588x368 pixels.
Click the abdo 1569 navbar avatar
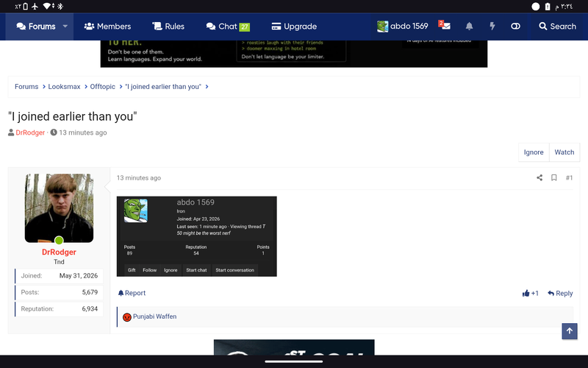coord(382,26)
